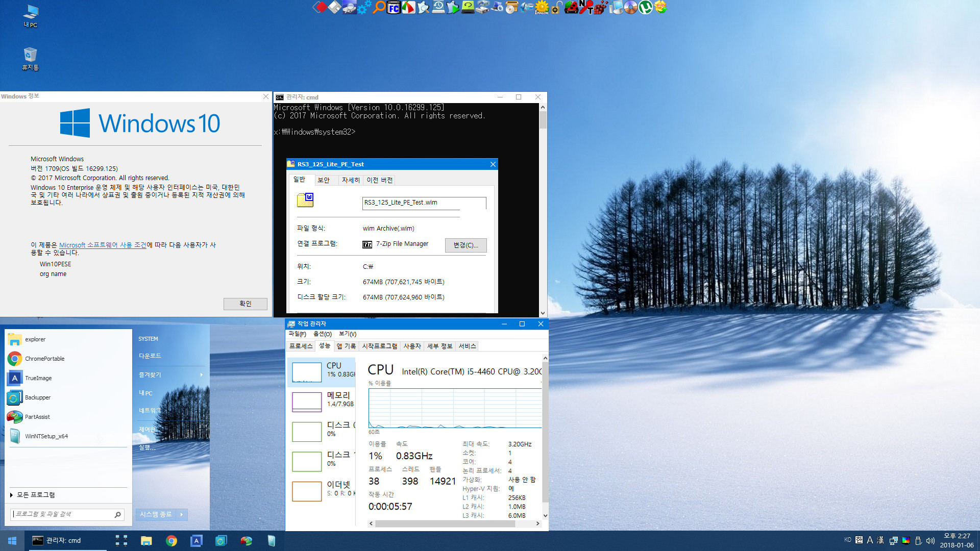
Task: Open 제어판 in the Start menu
Action: pos(148,430)
